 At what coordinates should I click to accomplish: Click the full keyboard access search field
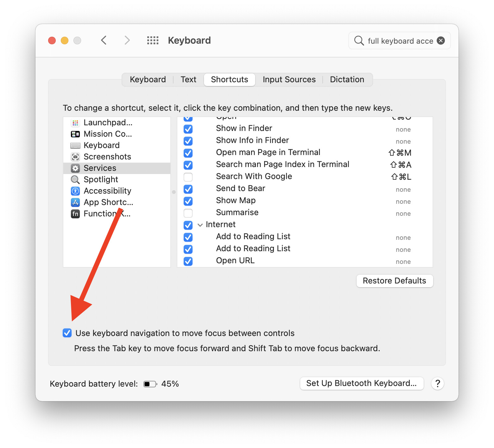[400, 41]
